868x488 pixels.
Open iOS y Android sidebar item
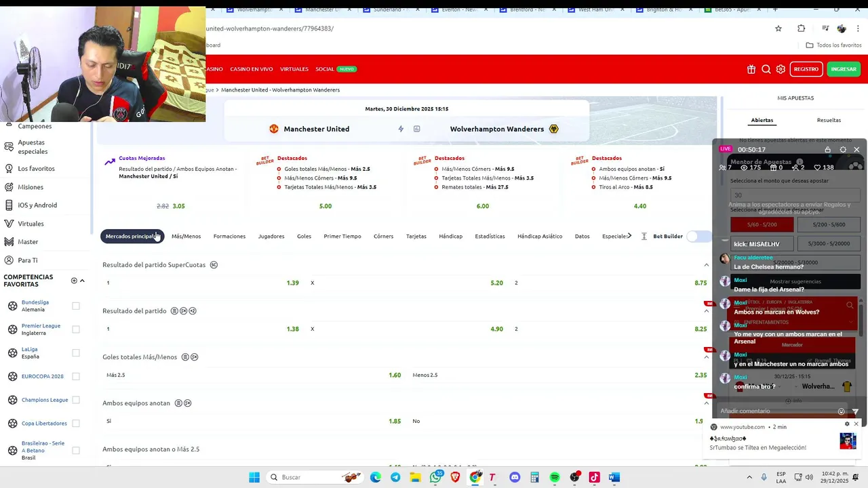(37, 205)
